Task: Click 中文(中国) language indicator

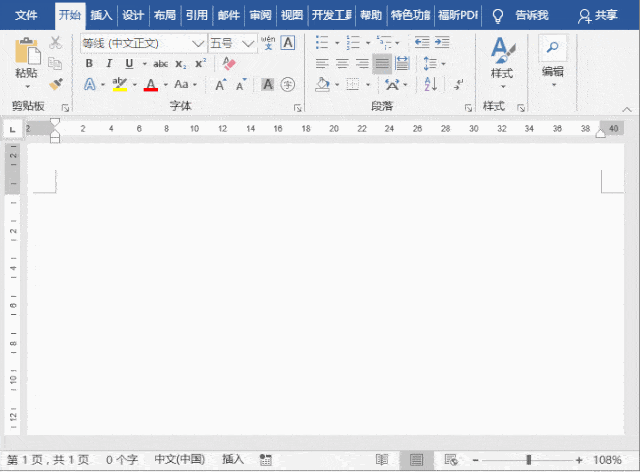Action: click(180, 459)
